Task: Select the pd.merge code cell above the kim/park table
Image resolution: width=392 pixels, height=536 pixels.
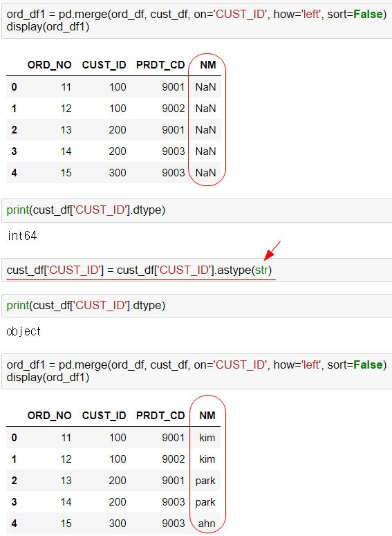Action: pos(197,371)
